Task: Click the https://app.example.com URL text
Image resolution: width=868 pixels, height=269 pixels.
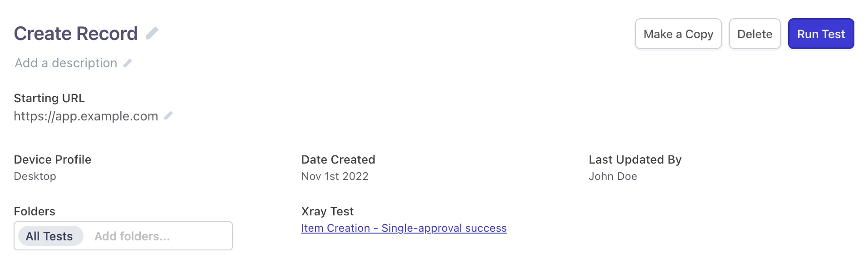Action: tap(86, 116)
